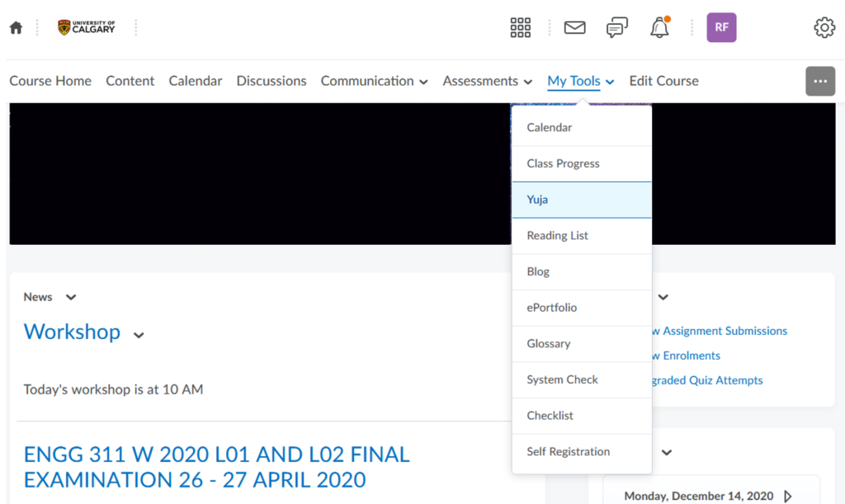The width and height of the screenshot is (845, 504).
Task: Select ePortfolio menu entry
Action: pyautogui.click(x=582, y=308)
